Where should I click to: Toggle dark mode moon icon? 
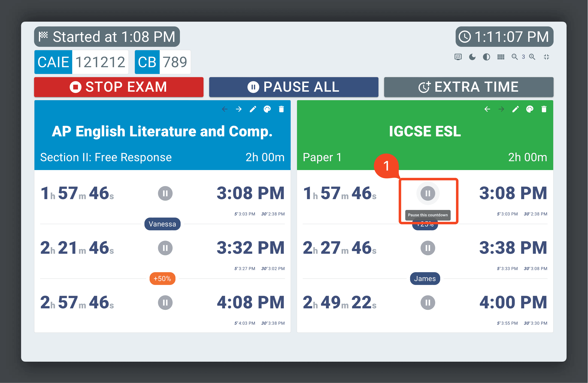pos(472,57)
